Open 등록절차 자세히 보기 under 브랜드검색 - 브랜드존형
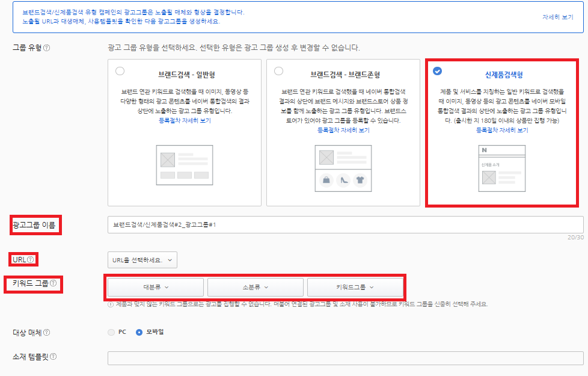 coord(343,130)
